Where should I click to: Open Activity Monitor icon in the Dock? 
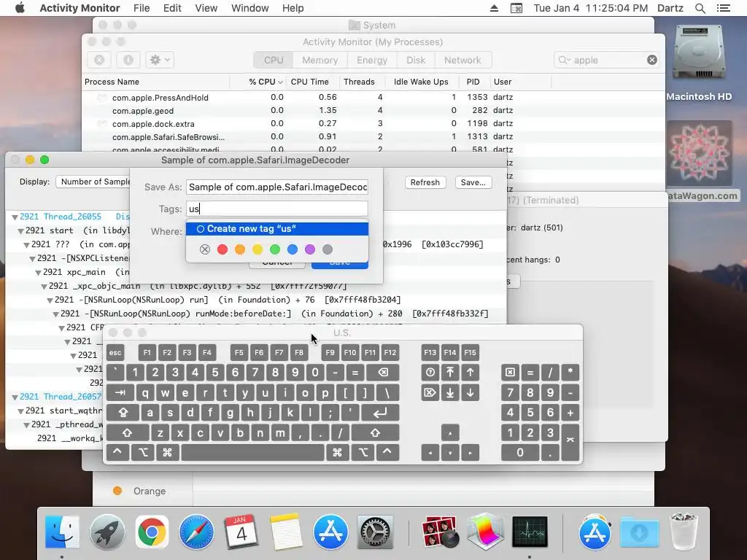click(530, 532)
